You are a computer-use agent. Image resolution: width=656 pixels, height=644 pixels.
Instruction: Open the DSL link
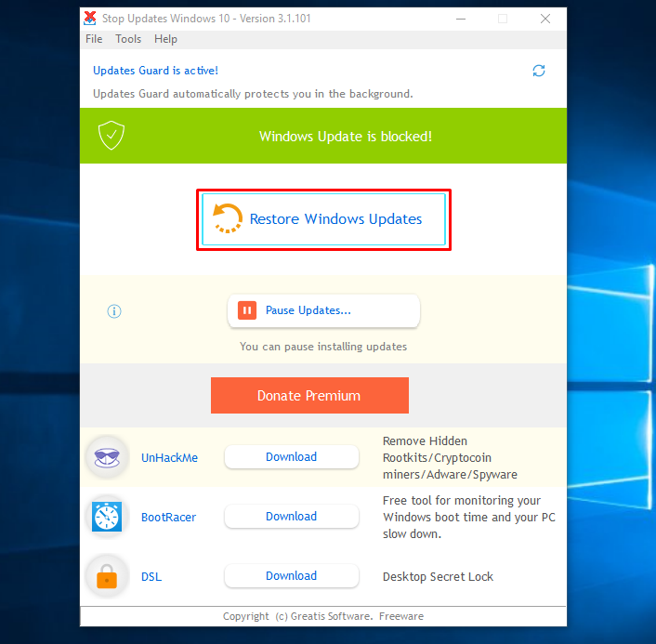coord(151,577)
